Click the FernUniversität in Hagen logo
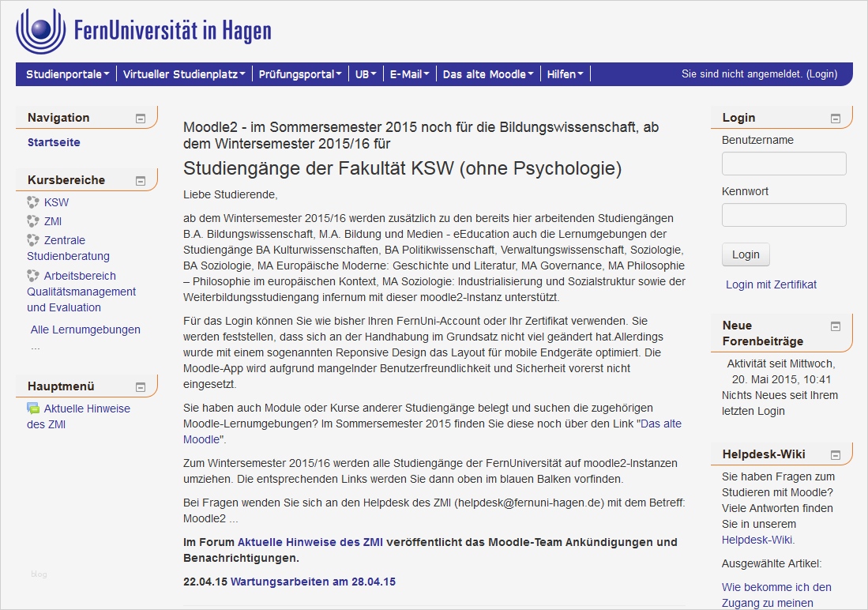This screenshot has width=868, height=610. point(144,31)
